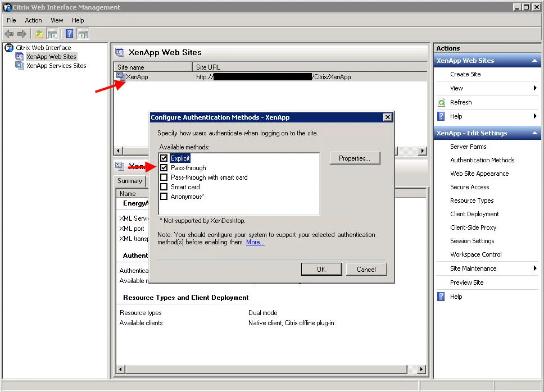The image size is (544, 392).
Task: Click the XenApp Web Sites tree icon
Action: pos(20,57)
